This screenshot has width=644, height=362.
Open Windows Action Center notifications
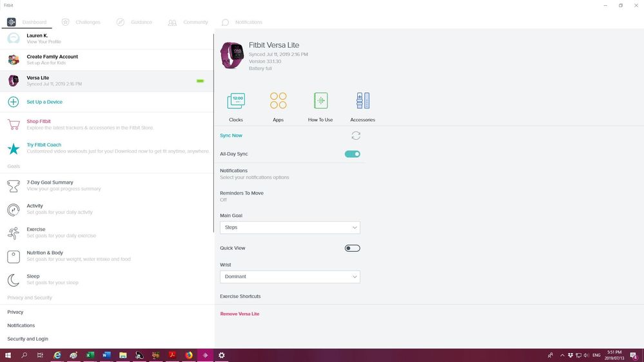point(634,356)
